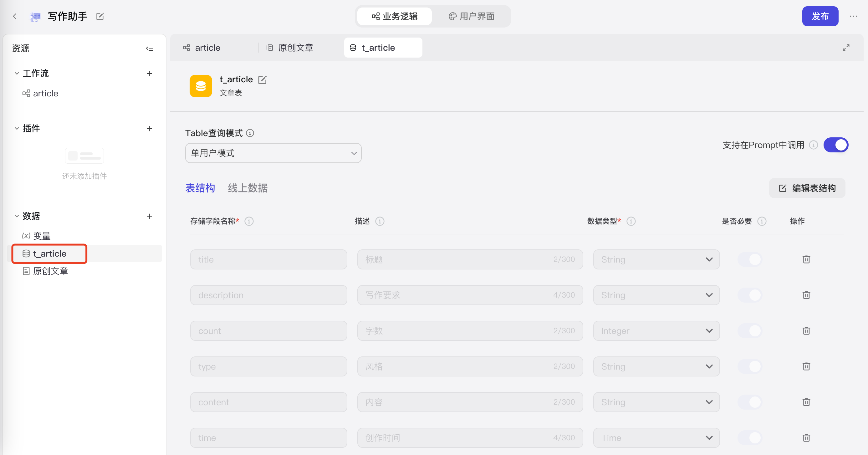Viewport: 868px width, 455px height.
Task: Add a new workflow with plus icon
Action: (150, 74)
